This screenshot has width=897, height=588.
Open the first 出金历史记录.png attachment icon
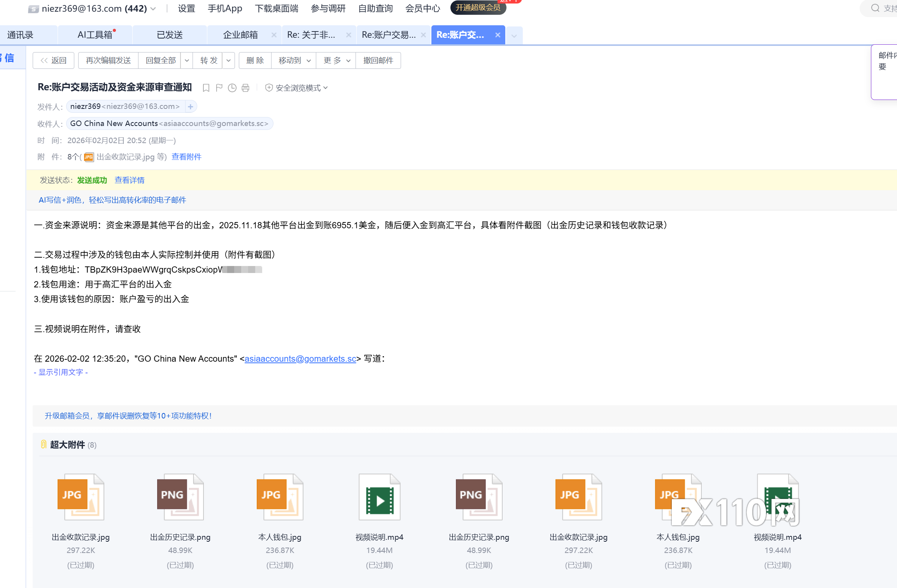pyautogui.click(x=180, y=497)
